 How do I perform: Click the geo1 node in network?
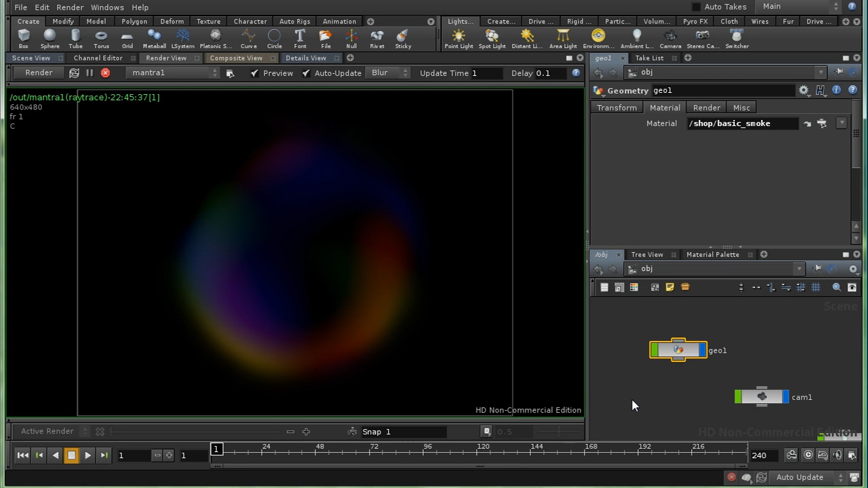coord(678,350)
